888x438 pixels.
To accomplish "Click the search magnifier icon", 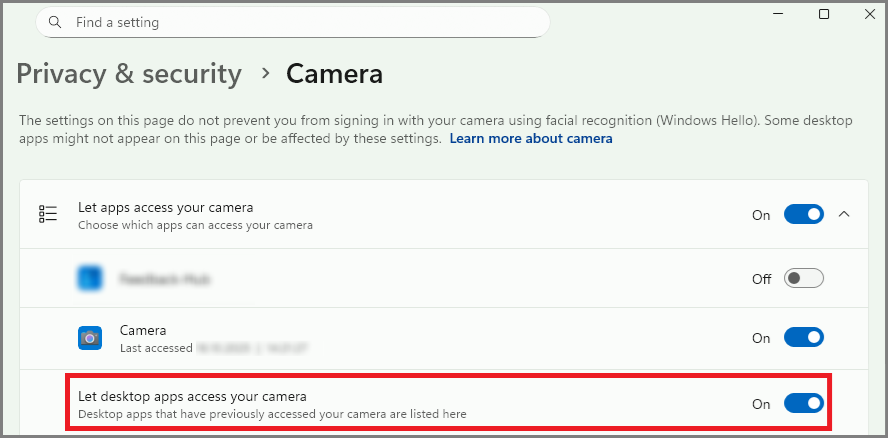I will (55, 22).
